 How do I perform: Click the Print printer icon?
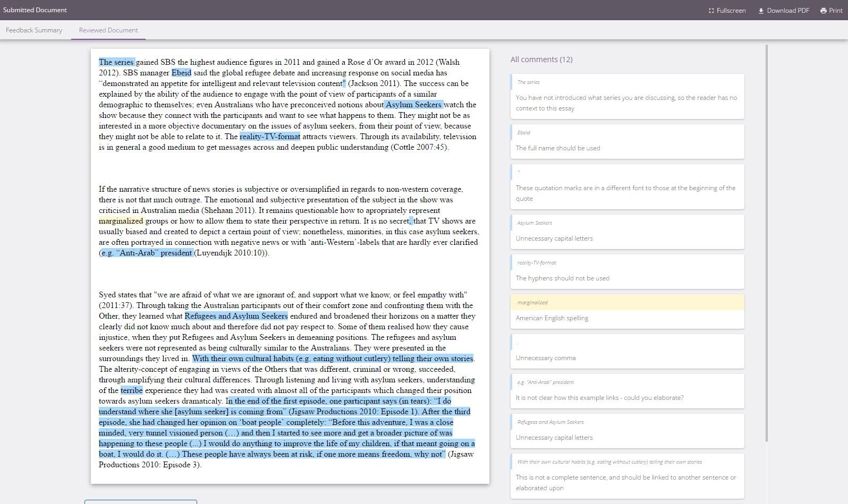[x=823, y=11]
